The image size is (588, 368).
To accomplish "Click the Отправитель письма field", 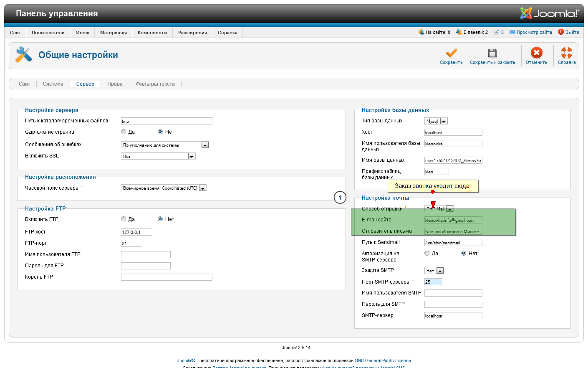I will [x=453, y=231].
